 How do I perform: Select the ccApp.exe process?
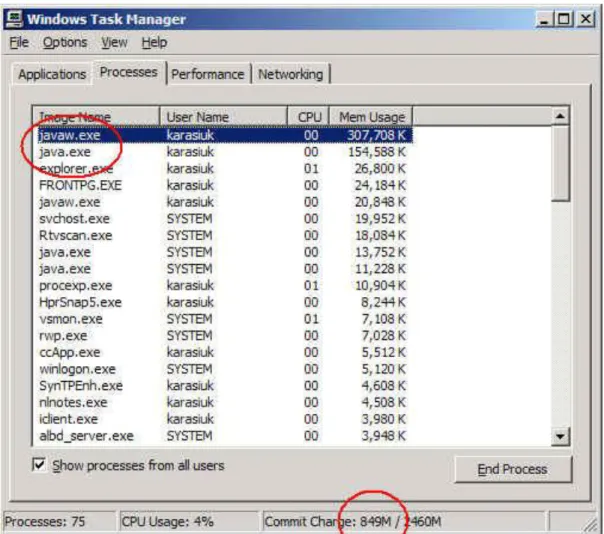click(223, 352)
